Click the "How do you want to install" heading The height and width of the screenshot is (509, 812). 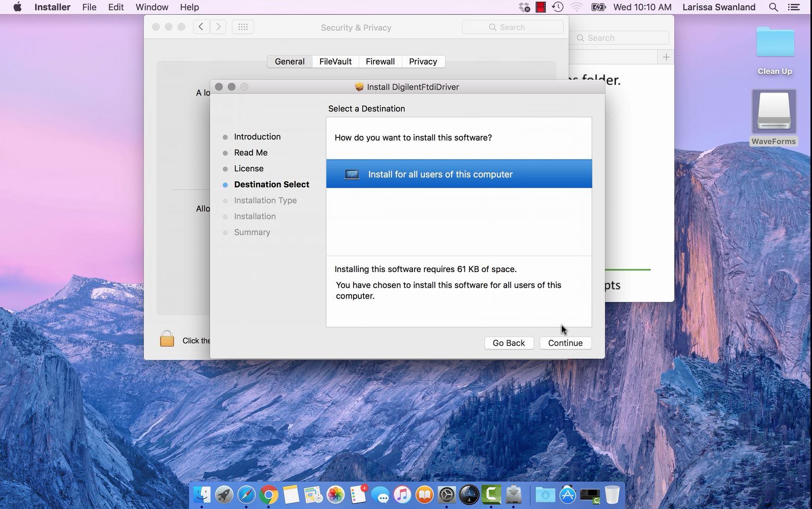tap(413, 138)
